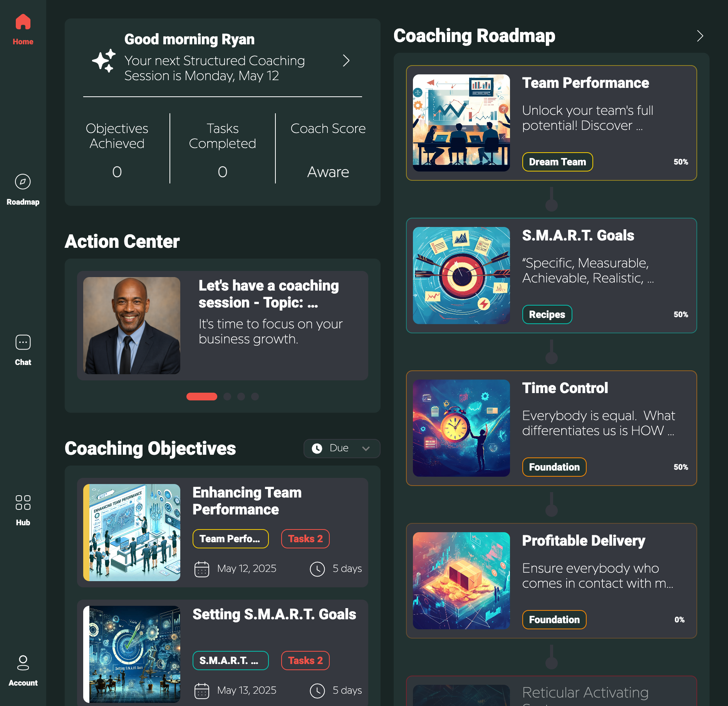The width and height of the screenshot is (728, 706).
Task: Click the Foundation tag on Time Control
Action: pyautogui.click(x=554, y=467)
